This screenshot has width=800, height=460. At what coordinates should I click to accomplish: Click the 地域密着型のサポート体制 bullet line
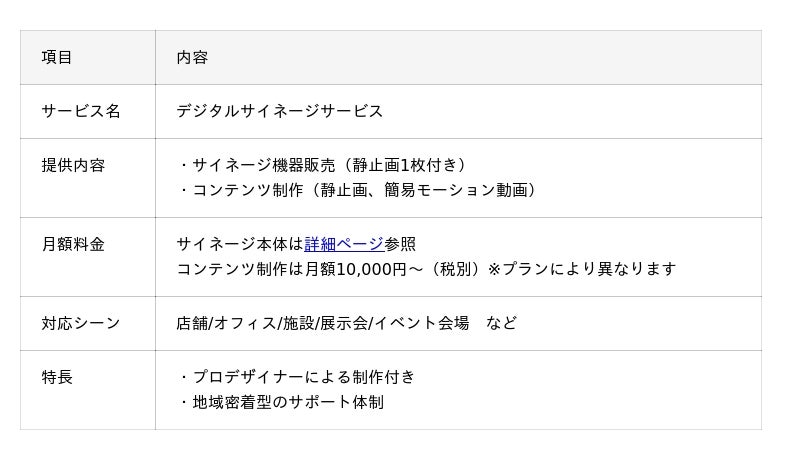pos(284,402)
